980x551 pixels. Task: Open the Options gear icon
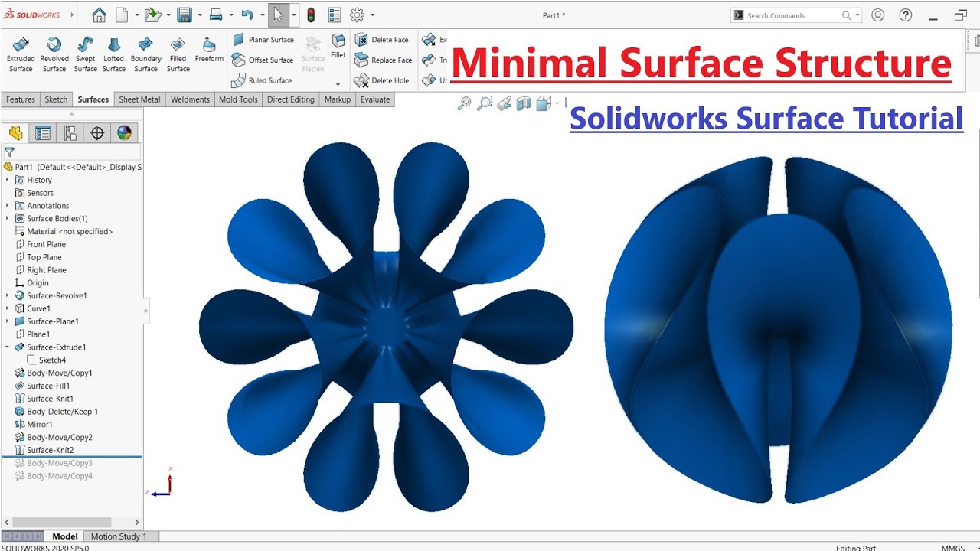click(357, 15)
